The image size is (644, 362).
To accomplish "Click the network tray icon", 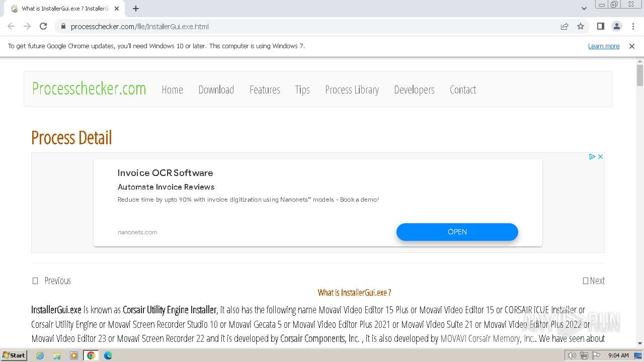I will point(584,355).
